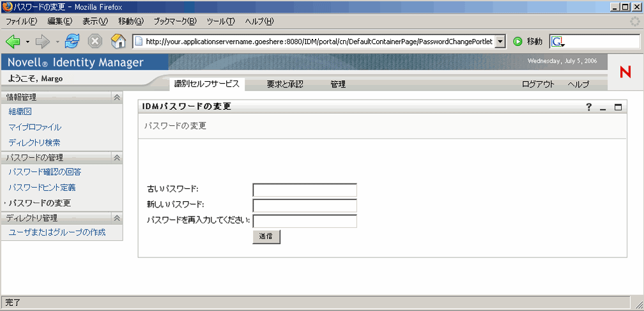Open the 表示(V) menu
Screen dimensions: 644x311
pyautogui.click(x=95, y=21)
